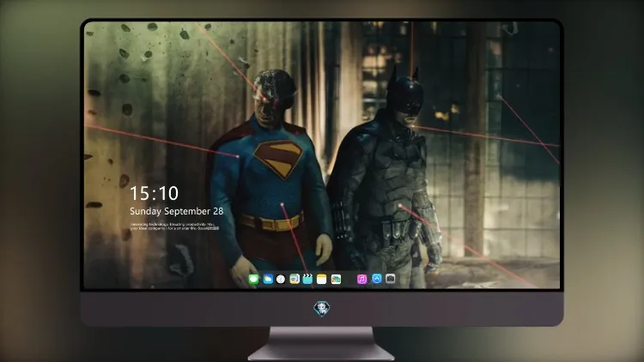Open the photo gallery app in the dock

tap(336, 279)
